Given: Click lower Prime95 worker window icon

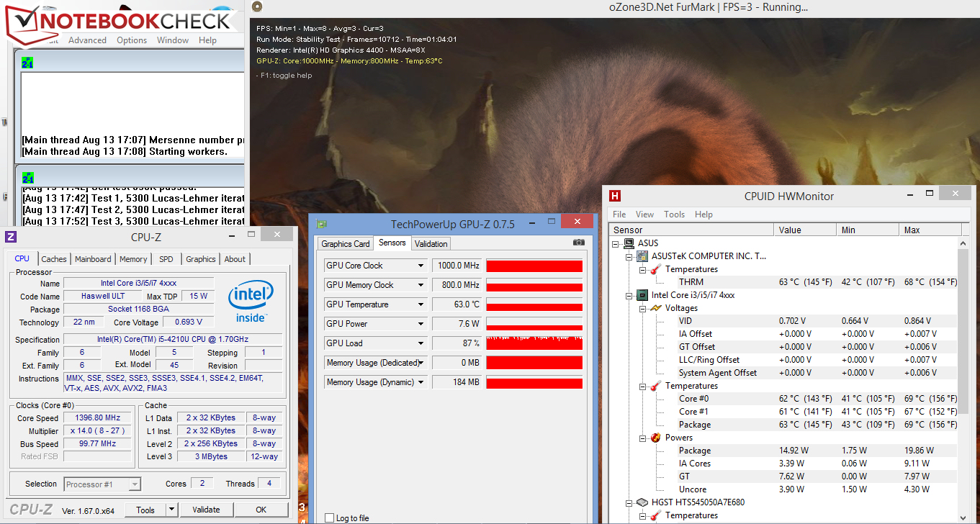Looking at the screenshot, I should (x=27, y=178).
